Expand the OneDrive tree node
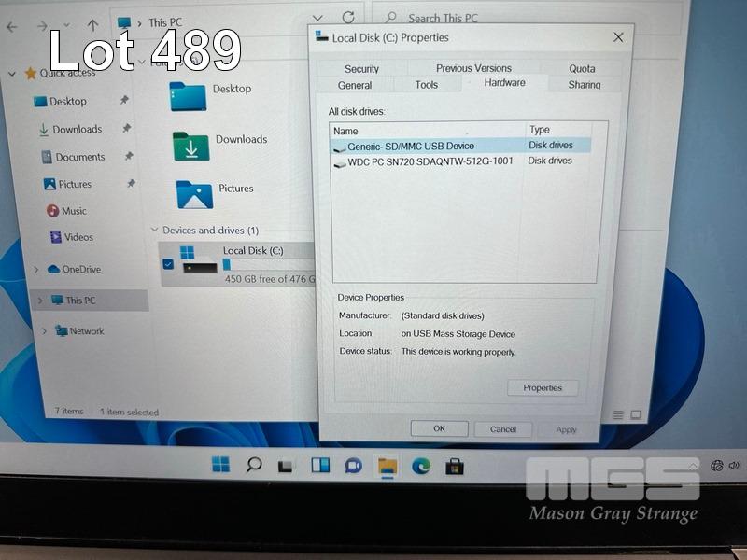 point(36,270)
